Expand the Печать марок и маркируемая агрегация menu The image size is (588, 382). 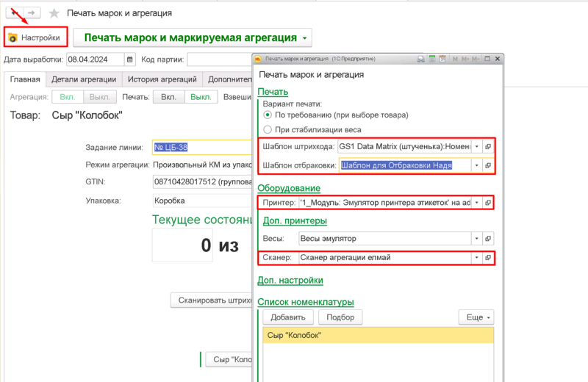click(x=193, y=38)
